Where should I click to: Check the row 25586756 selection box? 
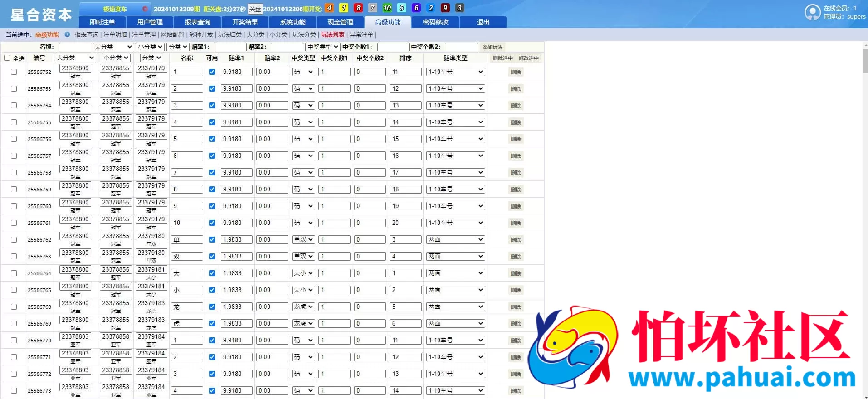tap(14, 139)
